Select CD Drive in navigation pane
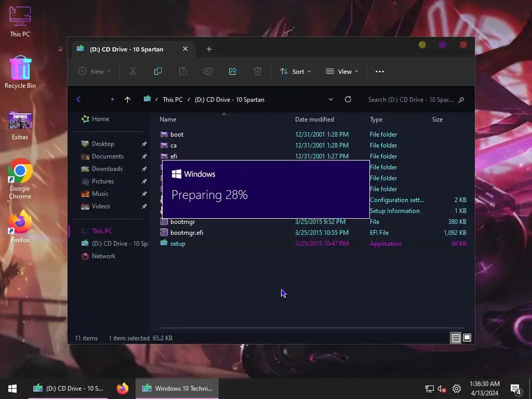The width and height of the screenshot is (532, 399). pos(115,244)
